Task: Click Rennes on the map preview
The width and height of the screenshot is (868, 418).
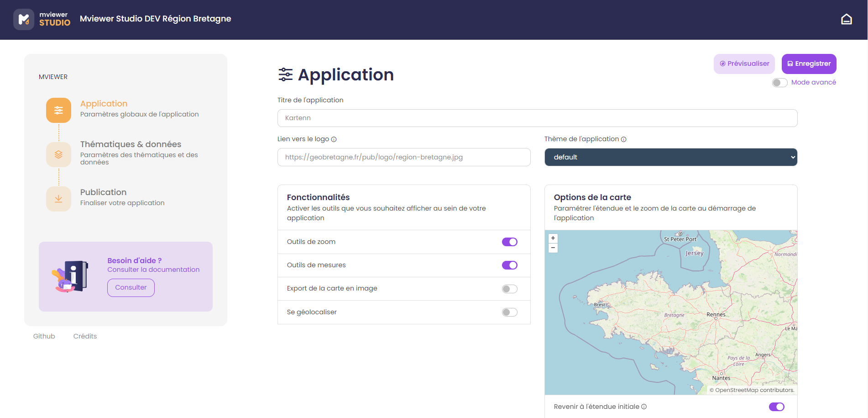Action: click(716, 315)
